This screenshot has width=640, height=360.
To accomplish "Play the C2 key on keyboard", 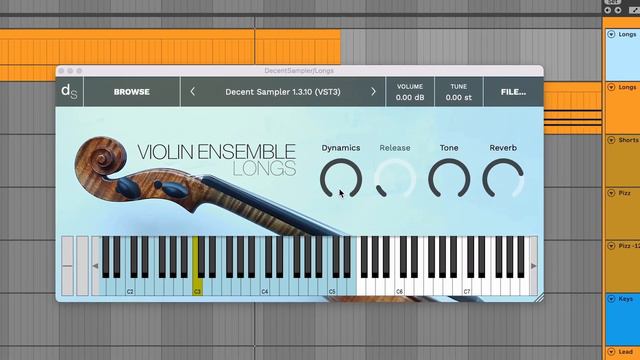I will (130, 288).
